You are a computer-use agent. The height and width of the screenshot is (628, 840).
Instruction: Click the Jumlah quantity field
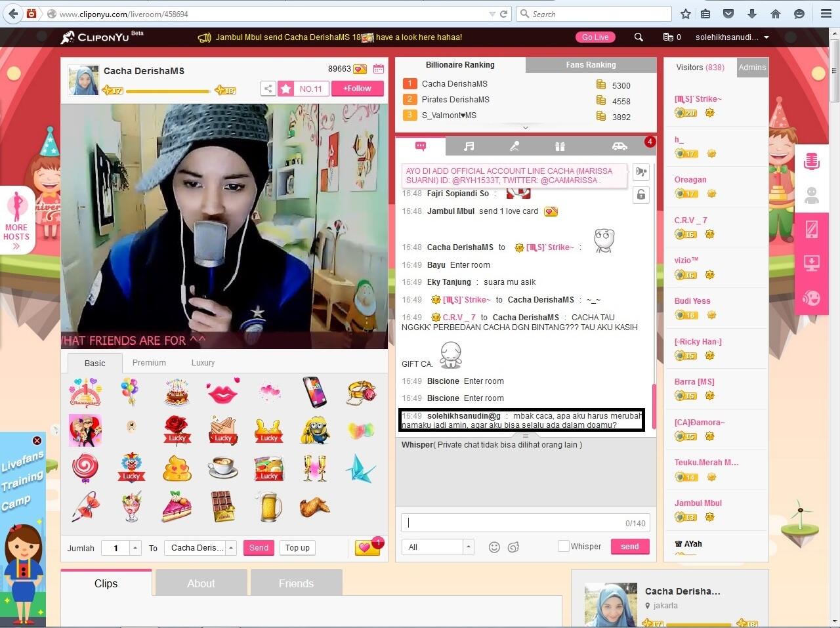tap(116, 548)
